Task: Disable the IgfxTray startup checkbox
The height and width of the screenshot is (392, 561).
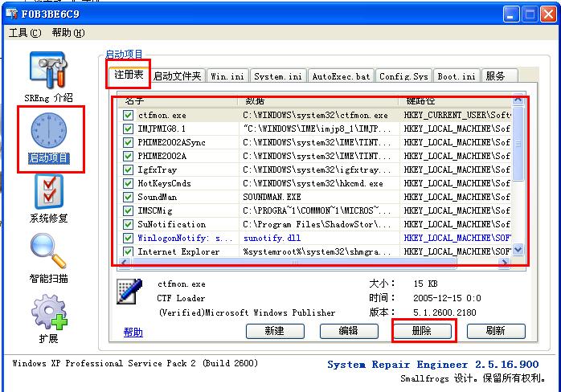Action: (128, 169)
